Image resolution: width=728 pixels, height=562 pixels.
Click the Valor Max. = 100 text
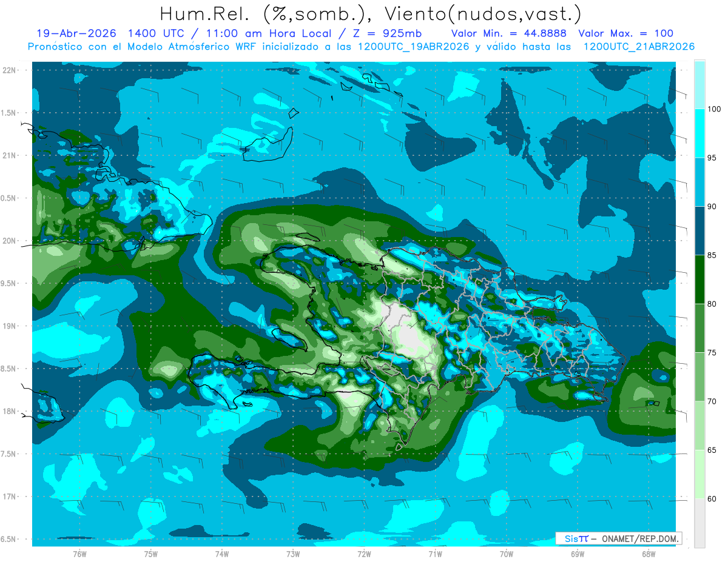point(625,33)
